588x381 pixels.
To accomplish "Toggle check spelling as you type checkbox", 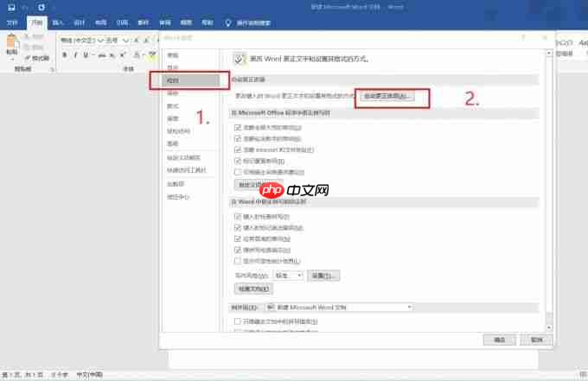I will pyautogui.click(x=238, y=216).
